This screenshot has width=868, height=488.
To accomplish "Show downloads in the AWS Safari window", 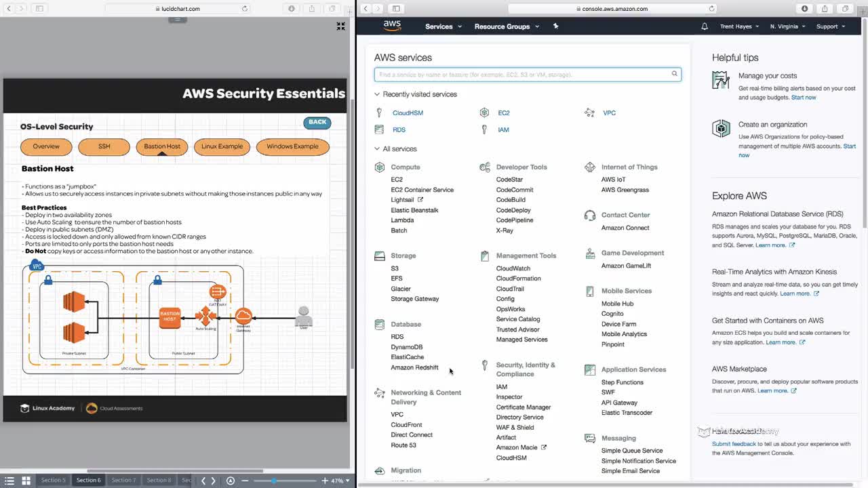I will point(804,9).
